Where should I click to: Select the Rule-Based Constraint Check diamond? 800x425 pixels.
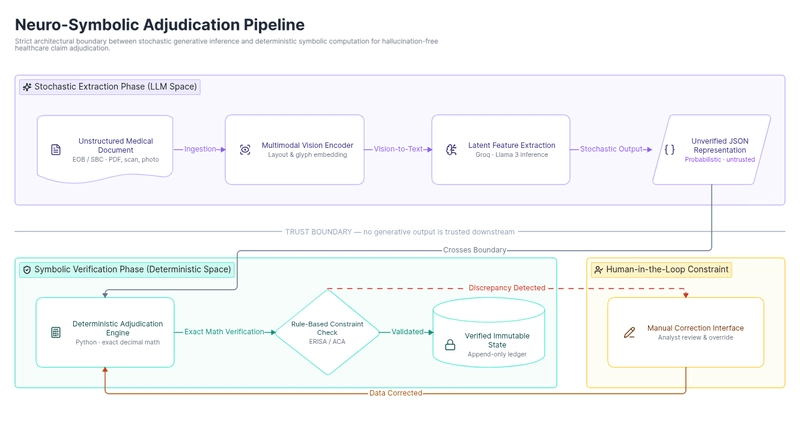point(328,332)
